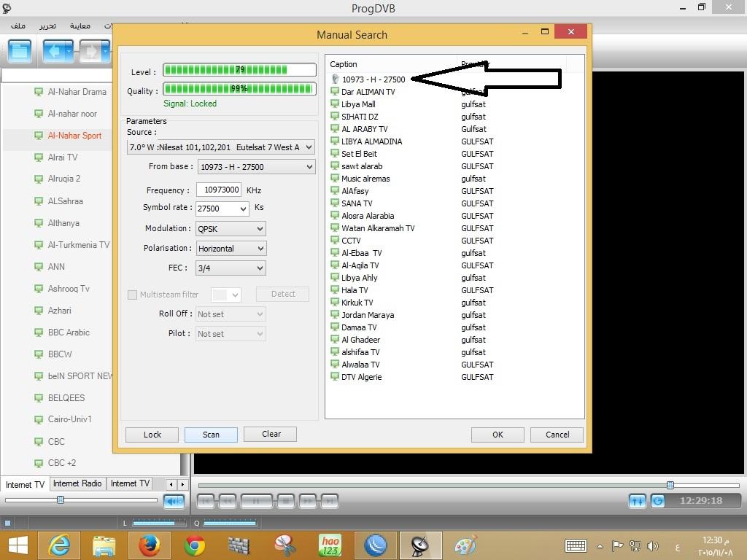Viewport: 747px width, 560px height.
Task: Click the skip-to-previous playback button
Action: pyautogui.click(x=206, y=501)
